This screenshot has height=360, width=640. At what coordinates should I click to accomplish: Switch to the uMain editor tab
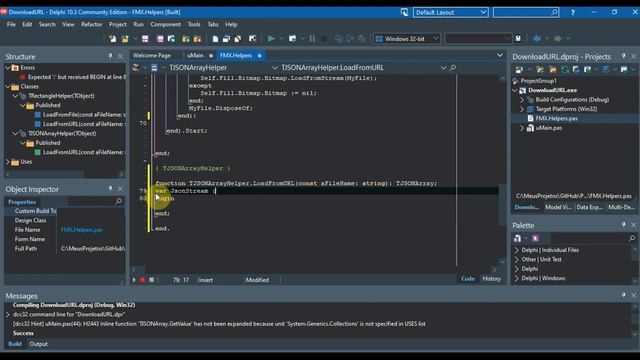coord(196,56)
